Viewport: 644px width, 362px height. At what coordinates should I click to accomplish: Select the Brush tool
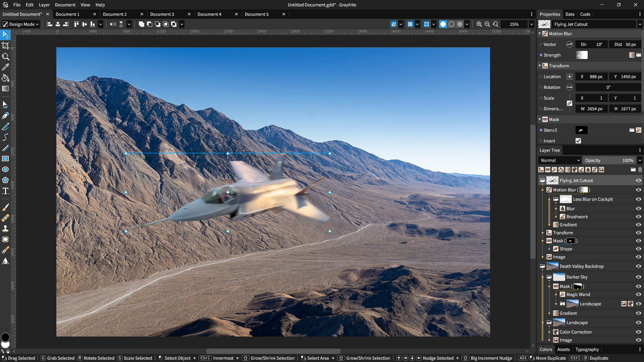(x=5, y=207)
